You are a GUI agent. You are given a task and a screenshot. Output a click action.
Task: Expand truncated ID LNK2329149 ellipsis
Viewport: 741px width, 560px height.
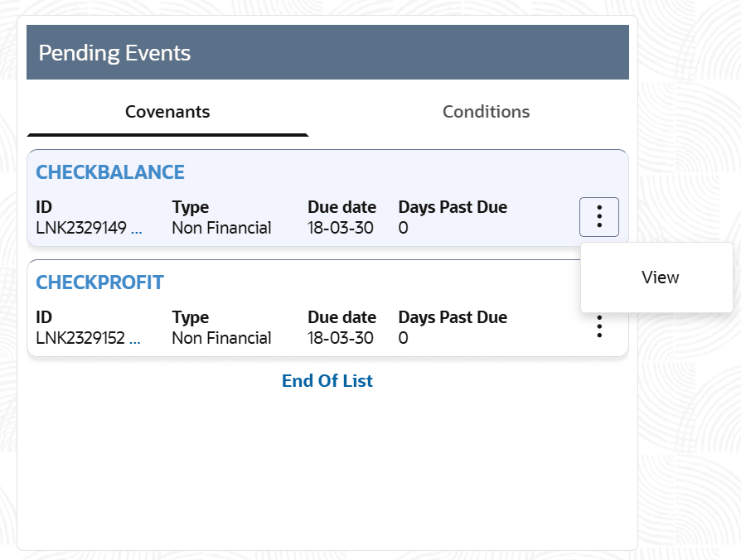pyautogui.click(x=136, y=229)
